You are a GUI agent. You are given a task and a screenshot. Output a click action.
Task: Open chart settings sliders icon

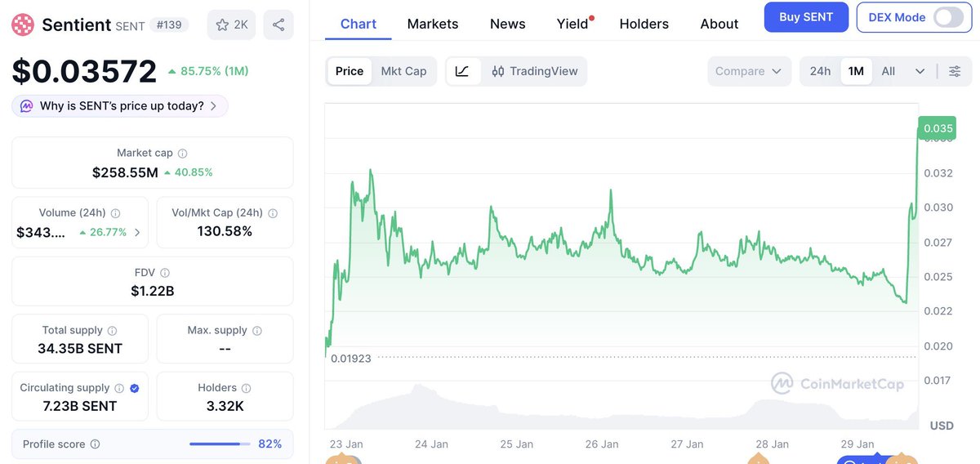click(x=955, y=71)
